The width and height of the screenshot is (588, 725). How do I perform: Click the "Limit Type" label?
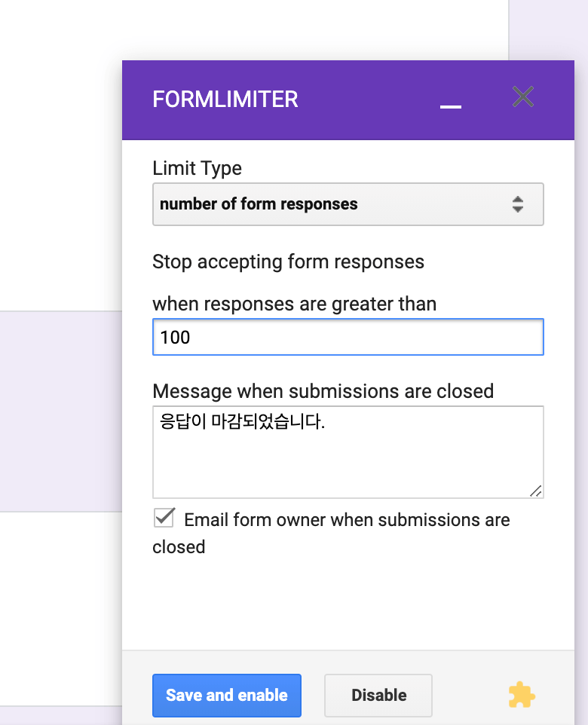point(197,168)
